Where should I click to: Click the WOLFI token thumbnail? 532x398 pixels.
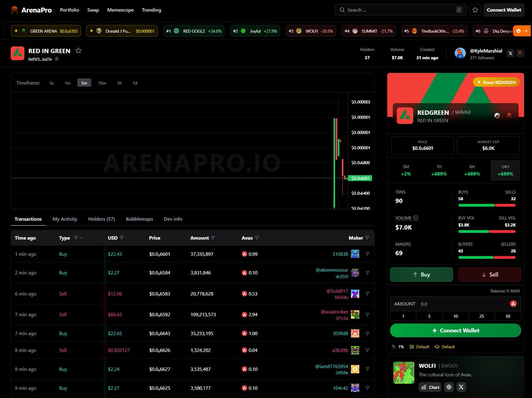click(403, 372)
